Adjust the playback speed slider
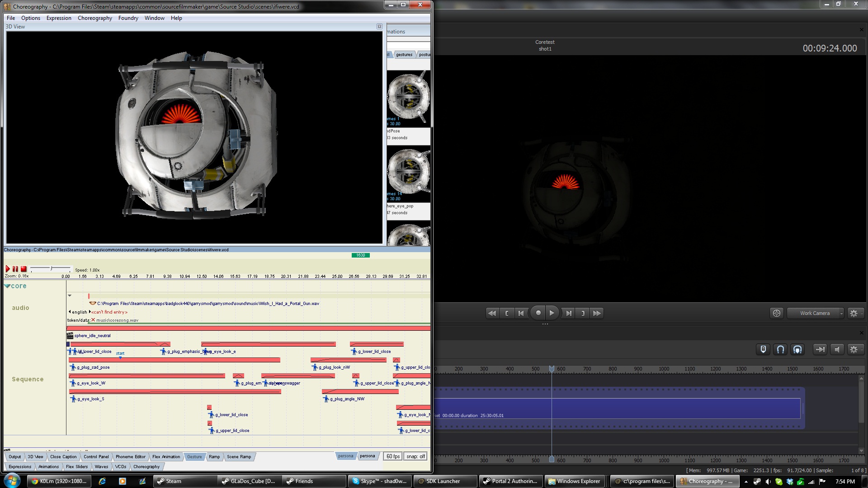This screenshot has height=488, width=868. (51, 269)
